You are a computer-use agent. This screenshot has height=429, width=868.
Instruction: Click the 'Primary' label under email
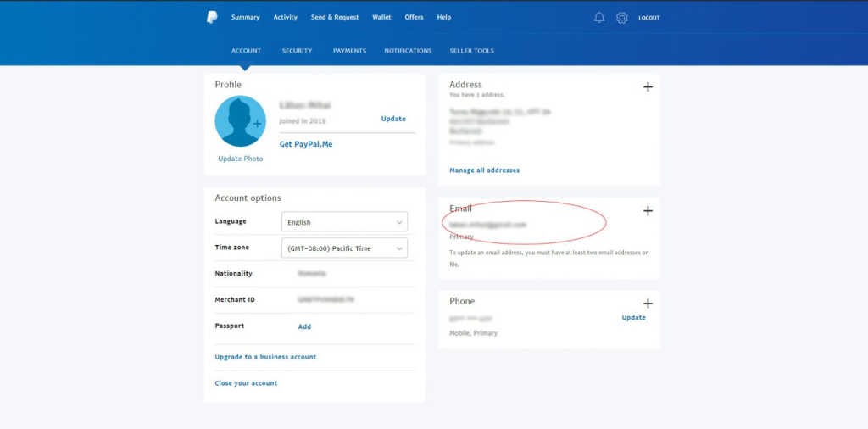[462, 237]
